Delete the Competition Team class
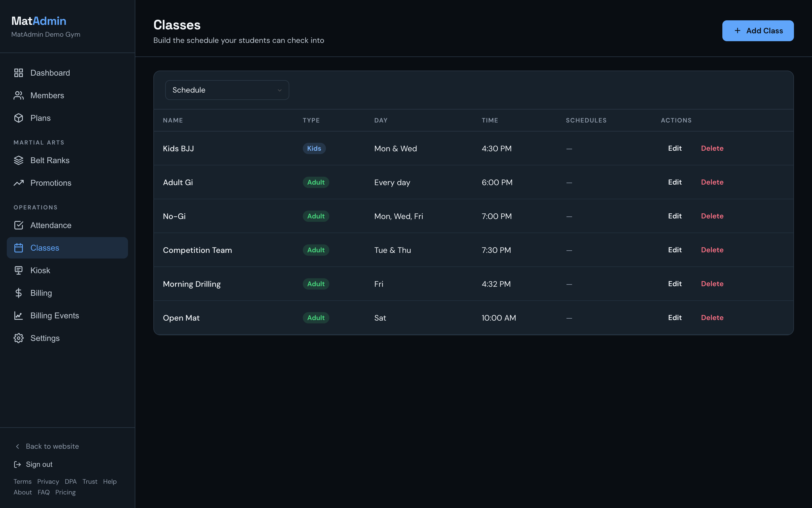The image size is (812, 508). click(712, 250)
